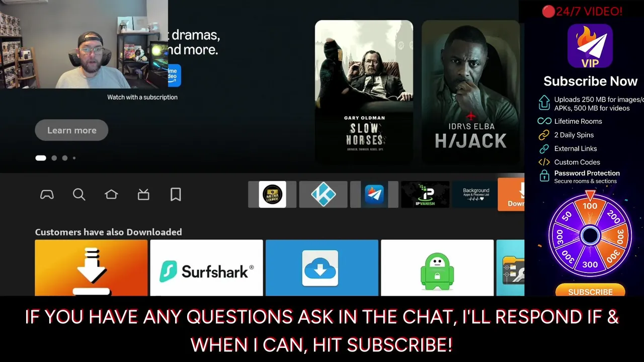Click the Customers have also Downloaded heading
Screen dimensions: 644x362
pyautogui.click(x=108, y=232)
